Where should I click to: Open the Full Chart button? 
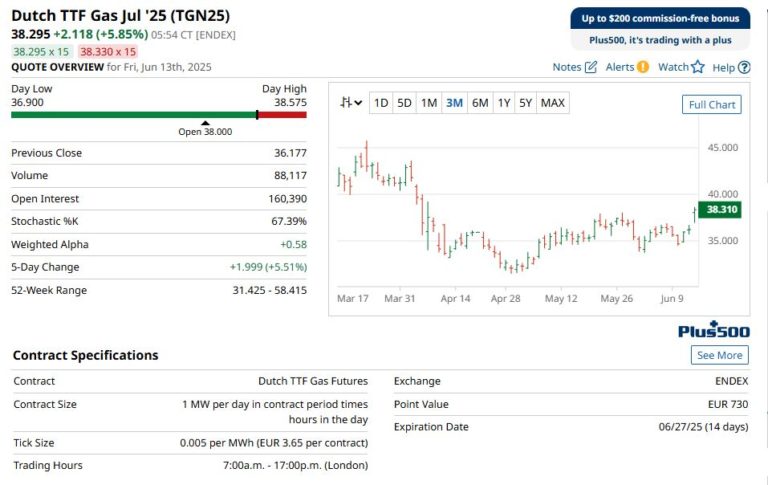[712, 105]
